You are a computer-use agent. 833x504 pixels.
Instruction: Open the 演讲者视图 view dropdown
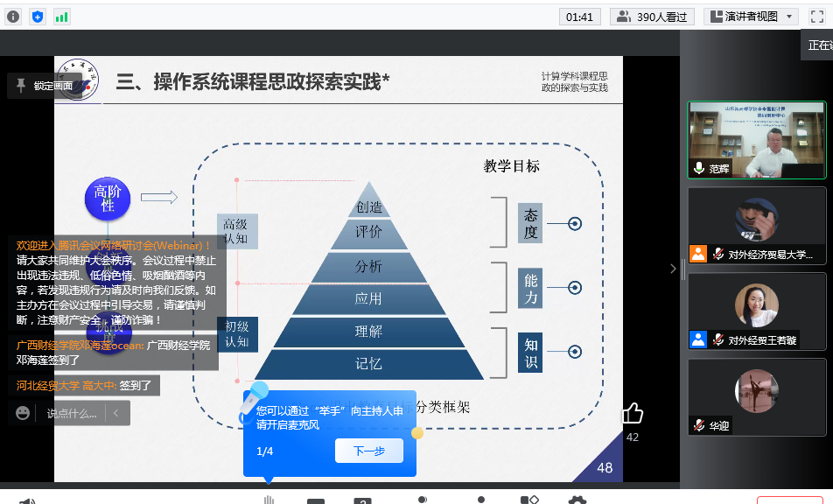pos(751,17)
